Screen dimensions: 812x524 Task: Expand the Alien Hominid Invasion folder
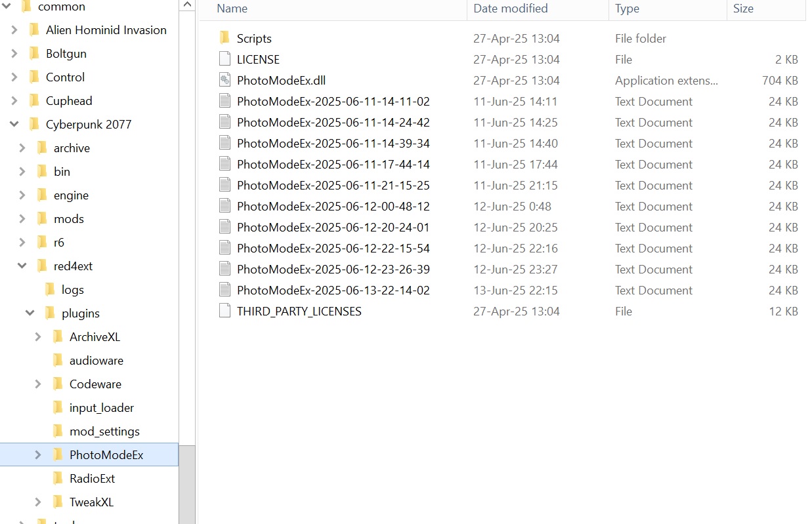14,30
